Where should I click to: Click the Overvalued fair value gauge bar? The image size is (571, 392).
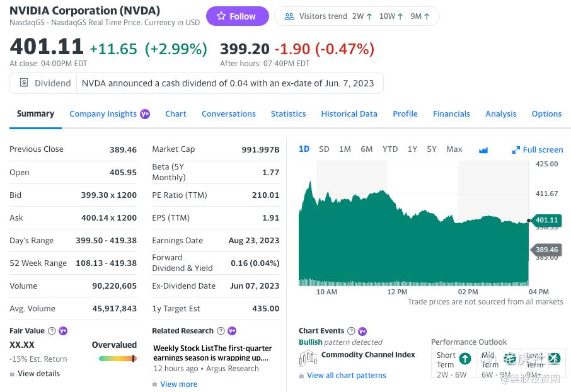coord(117,359)
